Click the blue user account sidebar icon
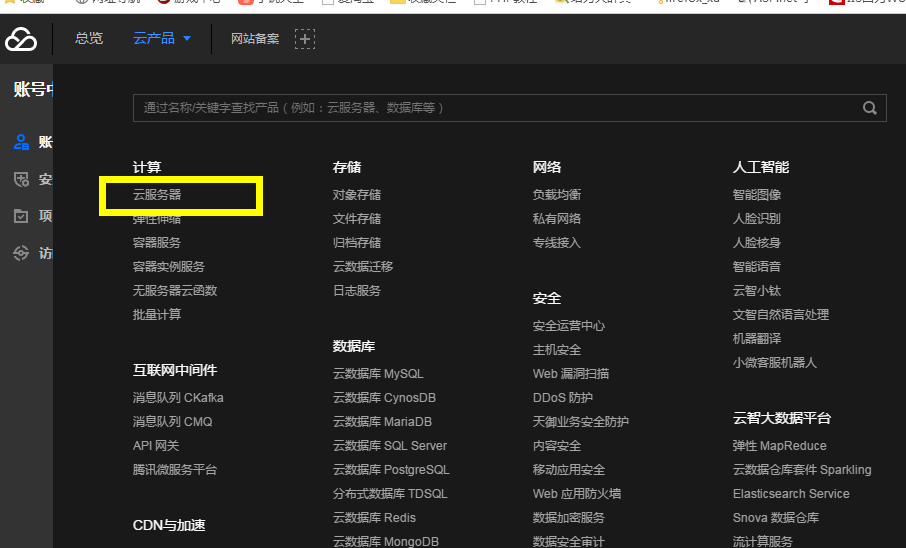The width and height of the screenshot is (906, 548). coord(21,142)
